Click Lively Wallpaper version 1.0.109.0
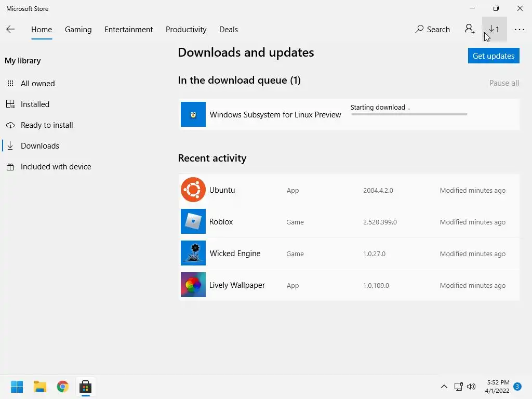Viewport: 532px width, 399px height. pos(376,285)
